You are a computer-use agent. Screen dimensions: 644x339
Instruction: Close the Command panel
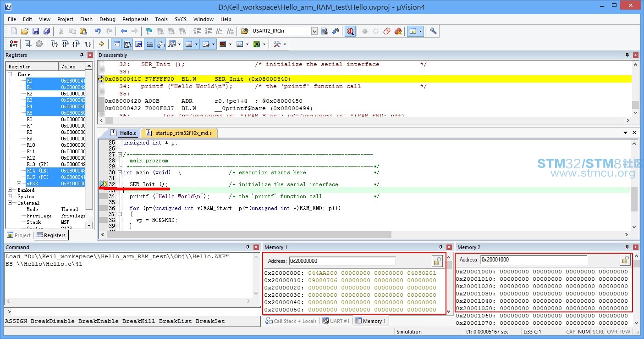click(256, 247)
